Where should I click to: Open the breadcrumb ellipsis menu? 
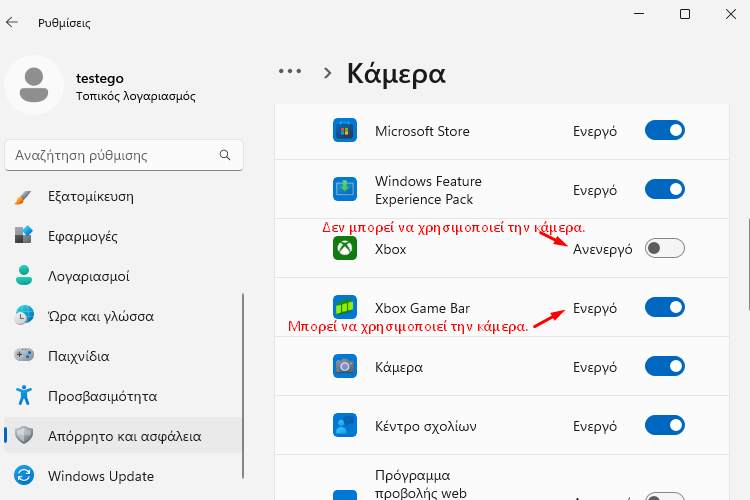click(290, 72)
